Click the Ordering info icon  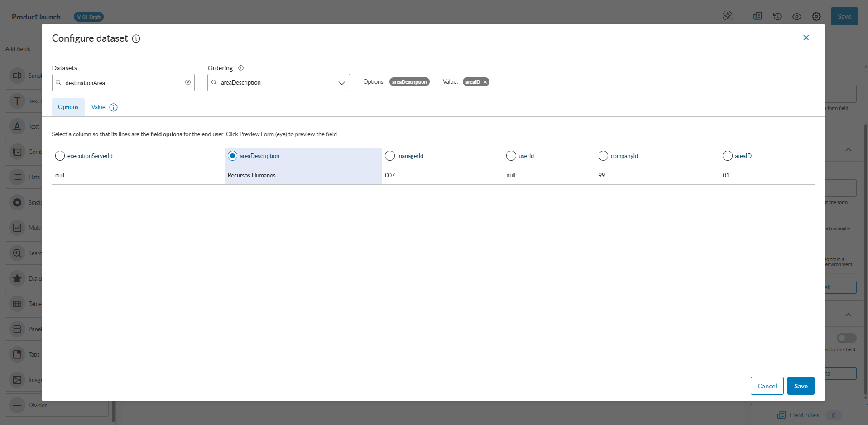coord(241,68)
